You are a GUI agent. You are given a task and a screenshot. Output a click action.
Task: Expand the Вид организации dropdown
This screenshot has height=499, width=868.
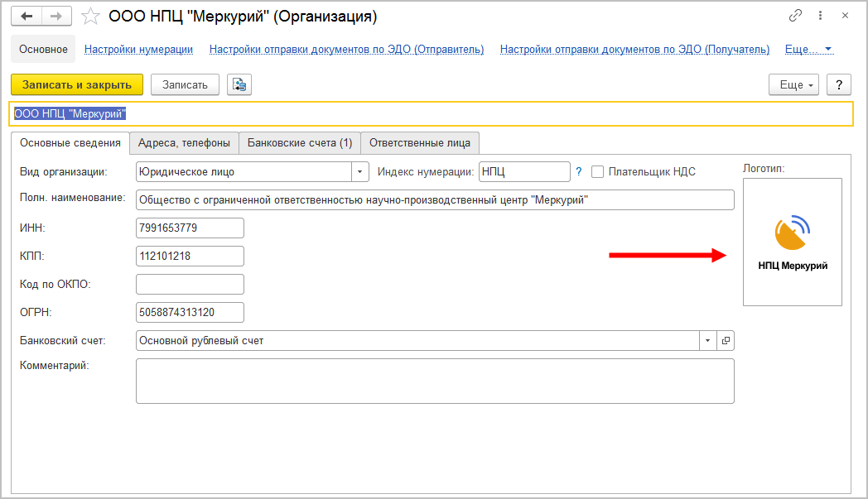tap(360, 172)
